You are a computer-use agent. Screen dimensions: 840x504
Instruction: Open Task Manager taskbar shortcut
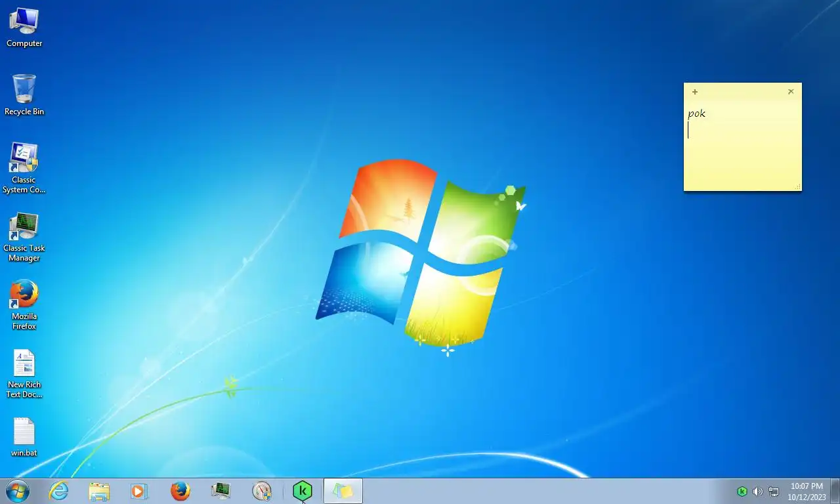[x=221, y=491]
